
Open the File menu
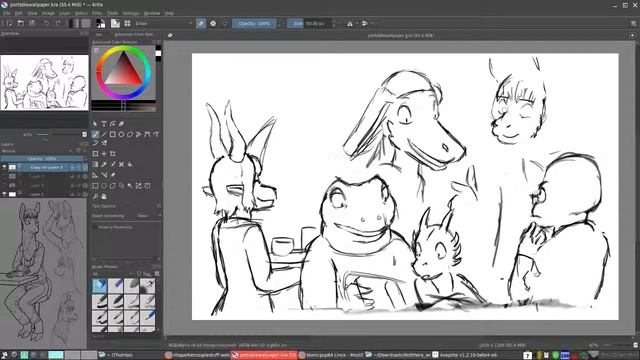click(7, 13)
